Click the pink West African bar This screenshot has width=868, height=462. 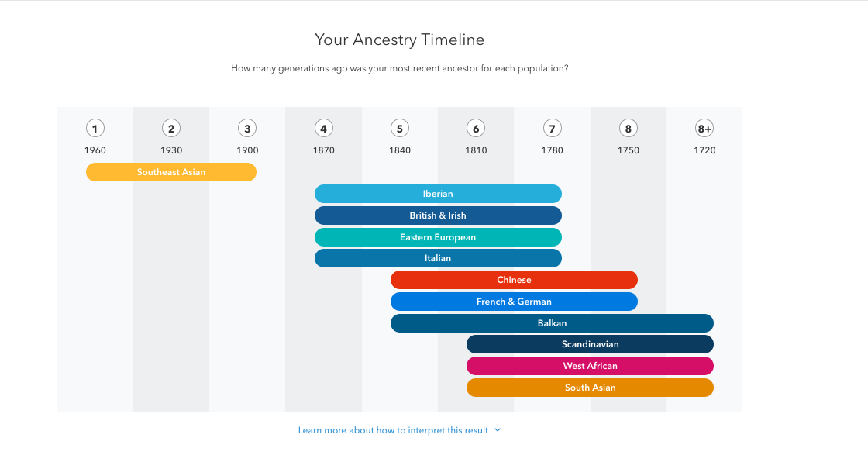(x=590, y=366)
